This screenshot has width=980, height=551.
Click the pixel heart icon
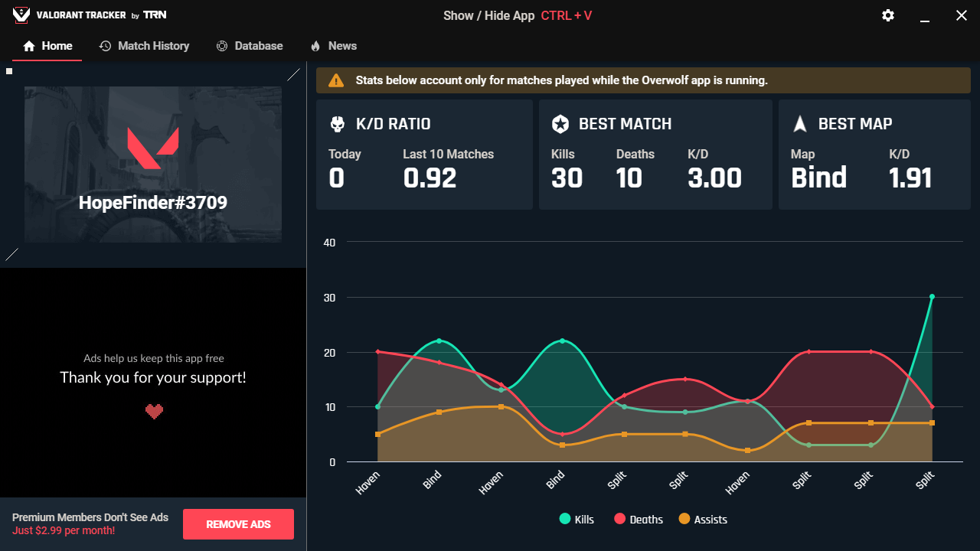click(154, 412)
